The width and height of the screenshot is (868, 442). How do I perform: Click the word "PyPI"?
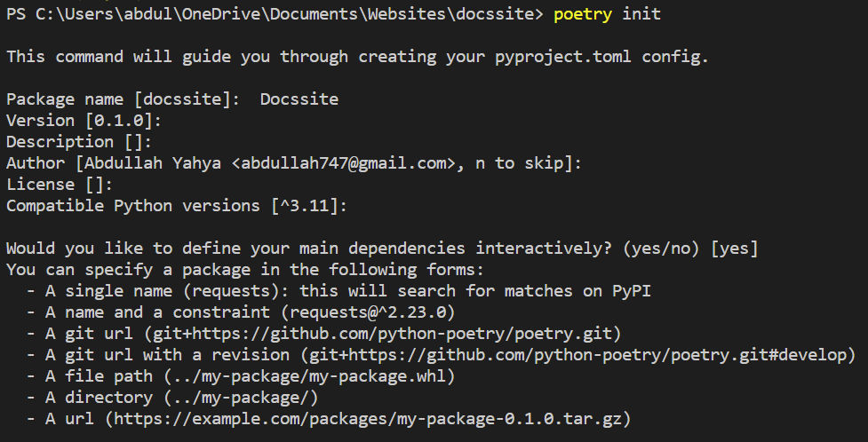(x=631, y=291)
